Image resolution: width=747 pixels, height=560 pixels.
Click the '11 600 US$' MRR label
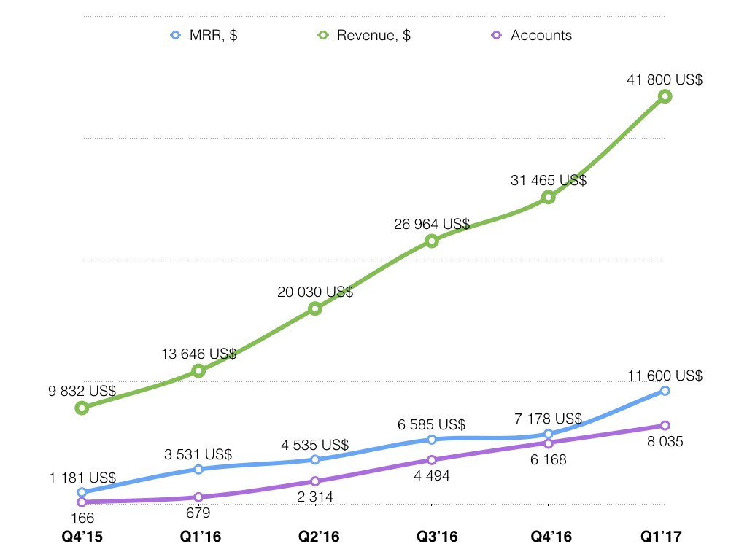pyautogui.click(x=665, y=376)
